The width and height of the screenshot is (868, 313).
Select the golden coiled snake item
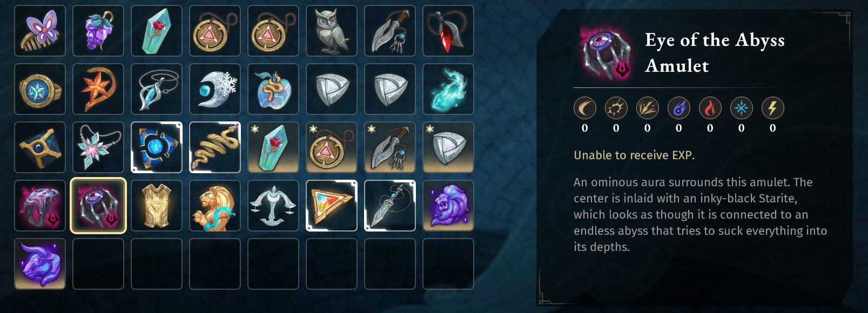click(215, 147)
